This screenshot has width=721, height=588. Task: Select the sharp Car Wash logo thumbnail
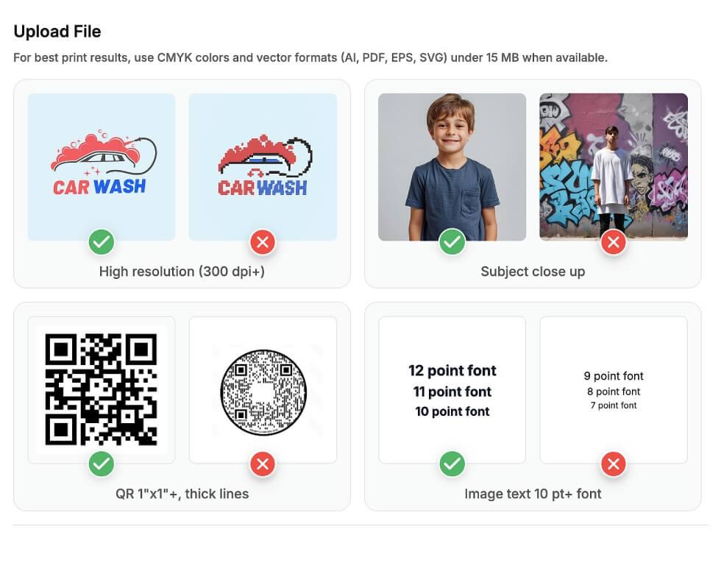pyautogui.click(x=102, y=166)
